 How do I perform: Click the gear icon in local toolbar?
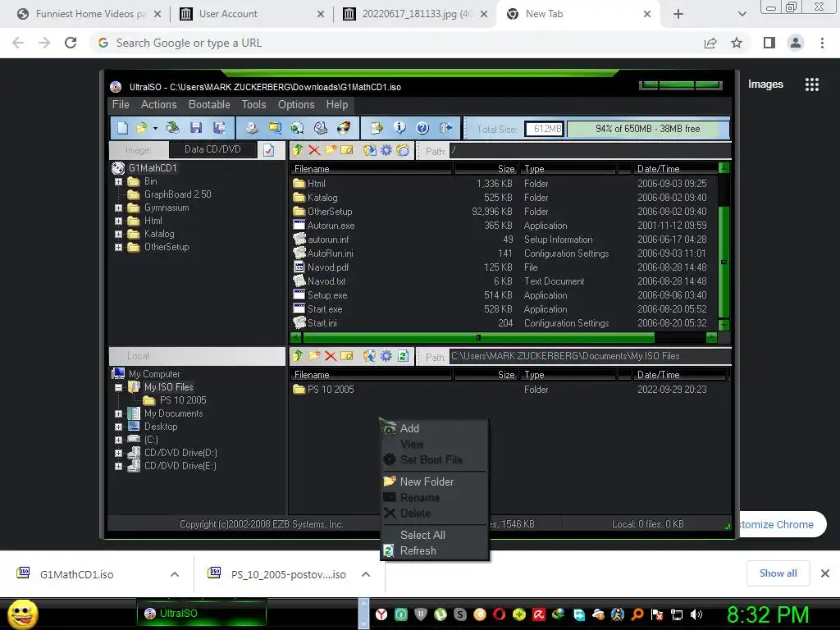pyautogui.click(x=386, y=356)
